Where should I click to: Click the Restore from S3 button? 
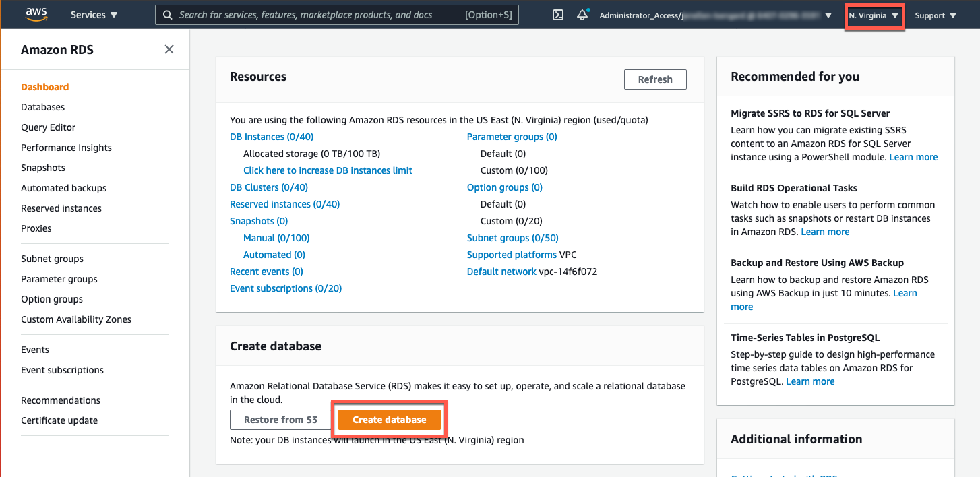pyautogui.click(x=280, y=420)
